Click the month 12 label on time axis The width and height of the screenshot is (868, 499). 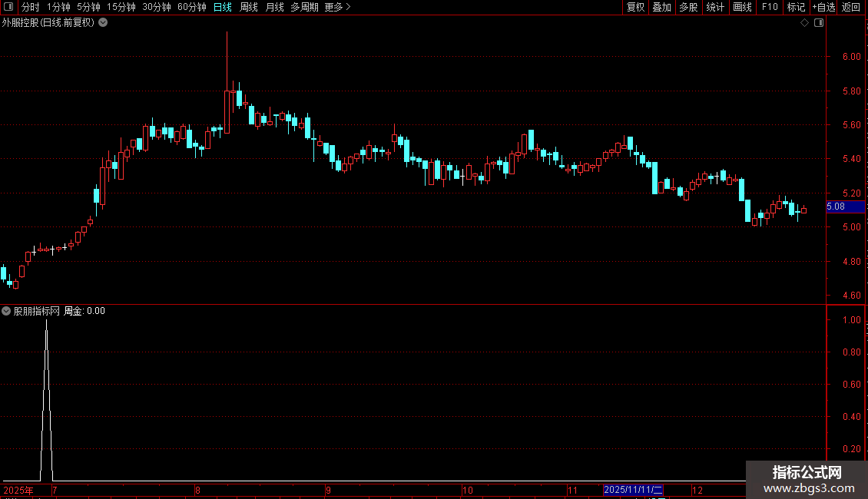click(697, 490)
